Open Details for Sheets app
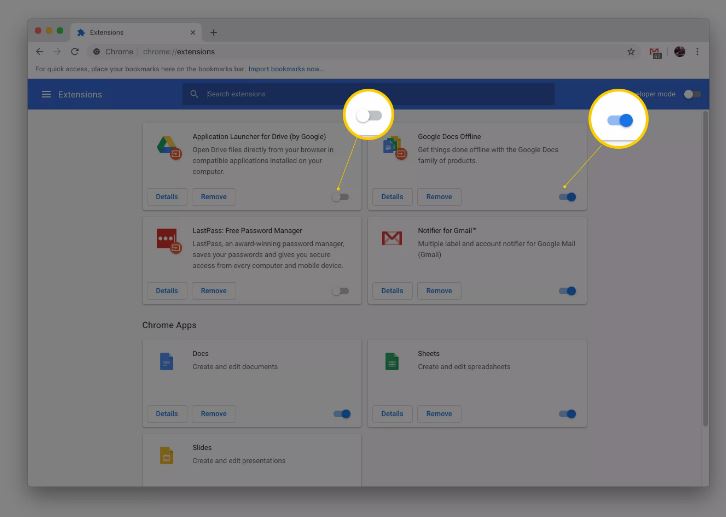The image size is (726, 517). [x=392, y=413]
